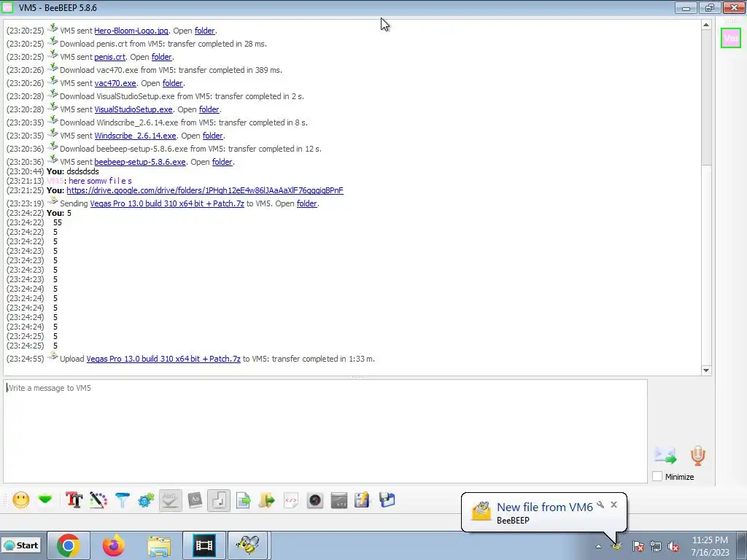Viewport: 747px width, 560px height.
Task: Open the message filter funnel icon
Action: click(123, 500)
